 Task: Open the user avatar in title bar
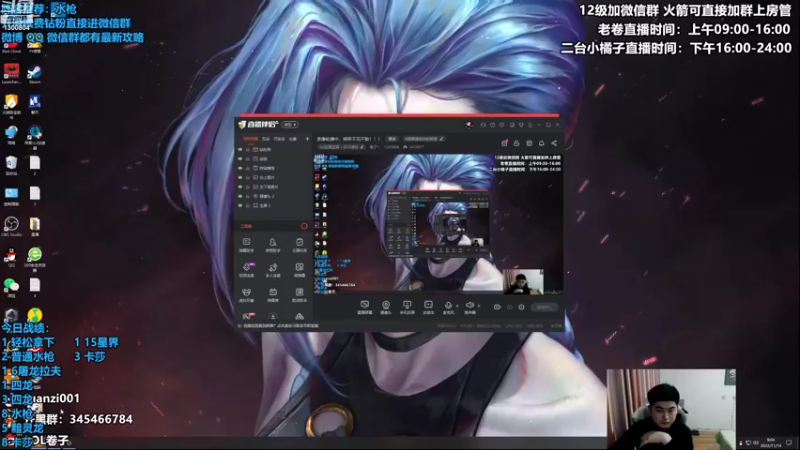click(x=468, y=125)
